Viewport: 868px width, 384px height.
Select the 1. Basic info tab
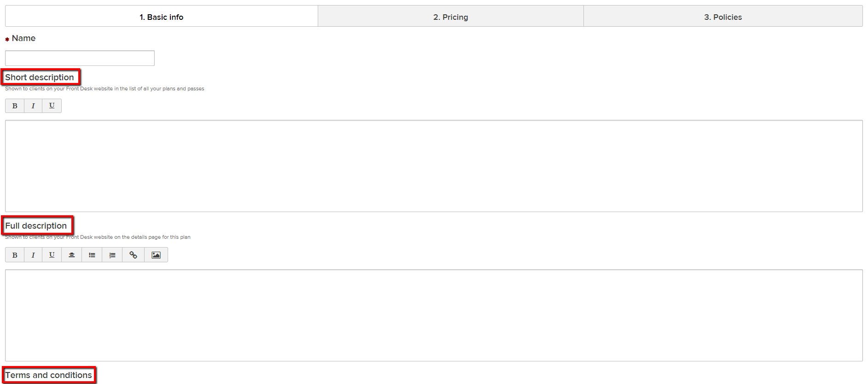pyautogui.click(x=161, y=17)
